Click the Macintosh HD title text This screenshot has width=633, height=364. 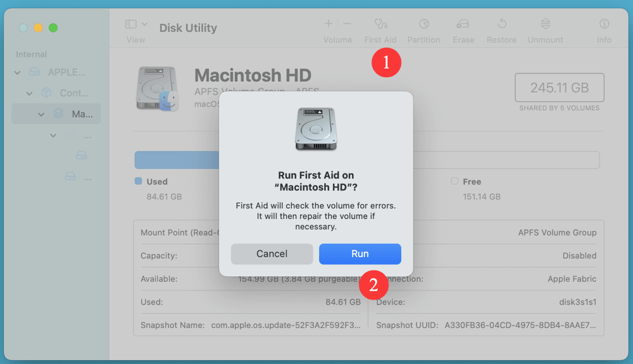click(253, 75)
